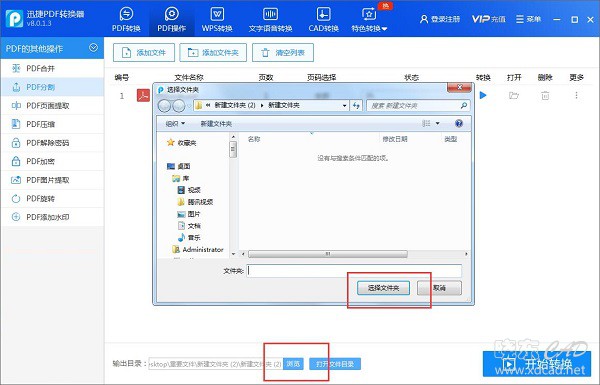The height and width of the screenshot is (385, 600).
Task: Open the 组织 dropdown menu
Action: pos(175,124)
